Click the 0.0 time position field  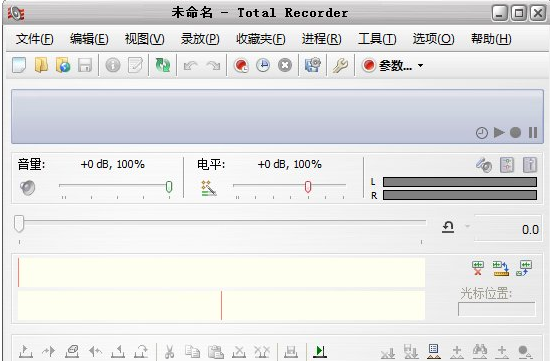(509, 229)
